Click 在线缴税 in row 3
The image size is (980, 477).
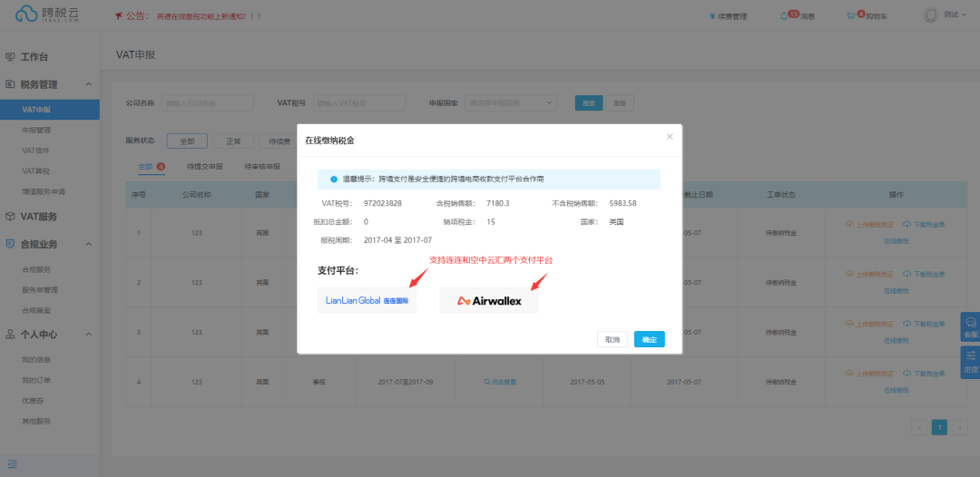tap(896, 340)
